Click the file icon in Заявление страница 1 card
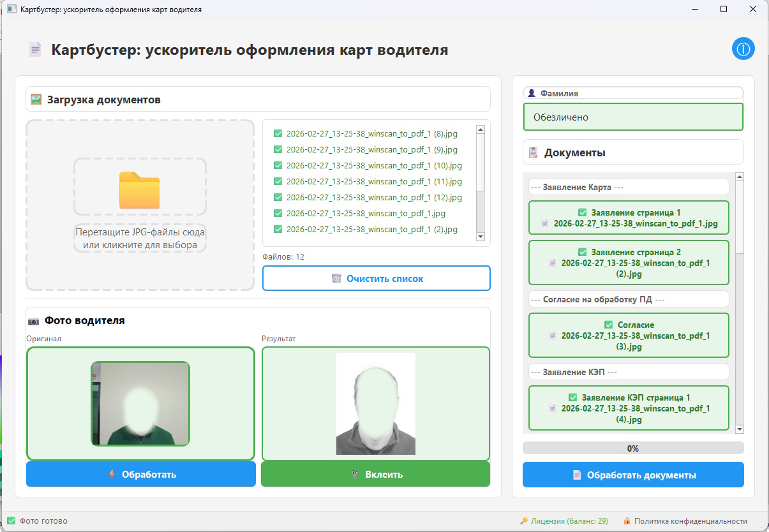The height and width of the screenshot is (532, 769). pos(545,224)
